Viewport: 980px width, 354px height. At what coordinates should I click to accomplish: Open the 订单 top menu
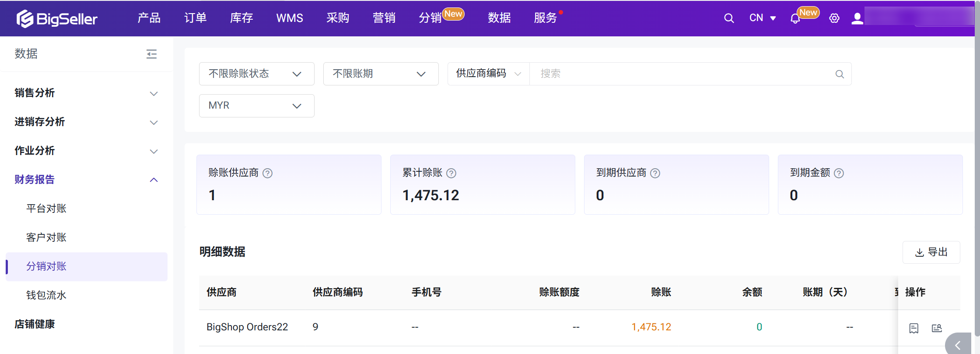[x=195, y=18]
